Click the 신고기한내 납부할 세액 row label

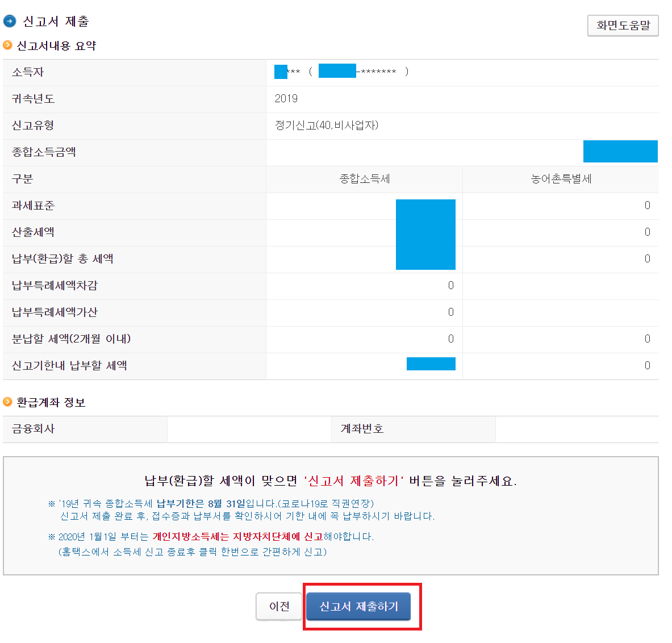pos(69,366)
